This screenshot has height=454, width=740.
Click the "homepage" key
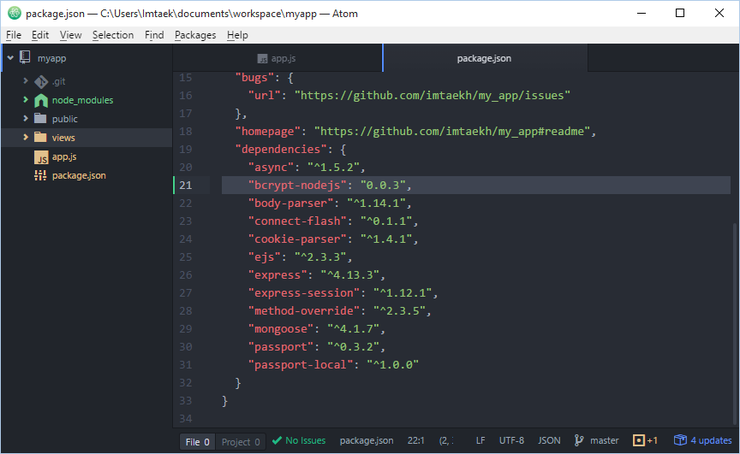(268, 131)
